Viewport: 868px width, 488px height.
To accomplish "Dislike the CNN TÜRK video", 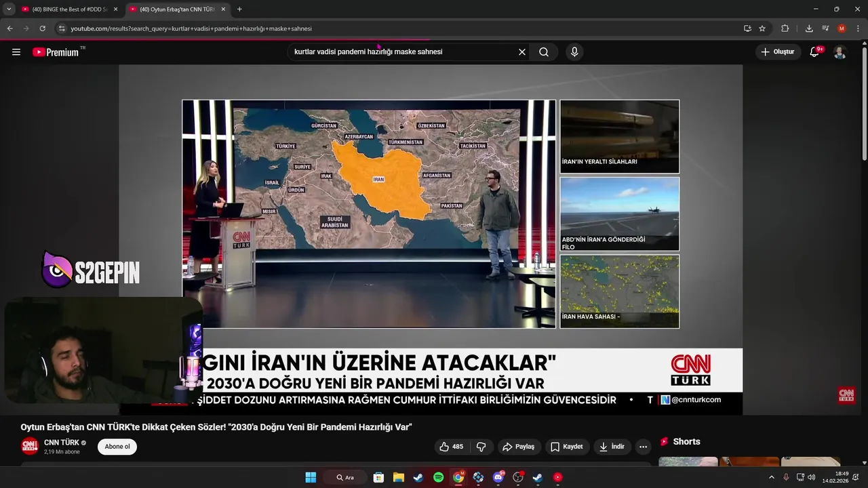I will (x=481, y=447).
